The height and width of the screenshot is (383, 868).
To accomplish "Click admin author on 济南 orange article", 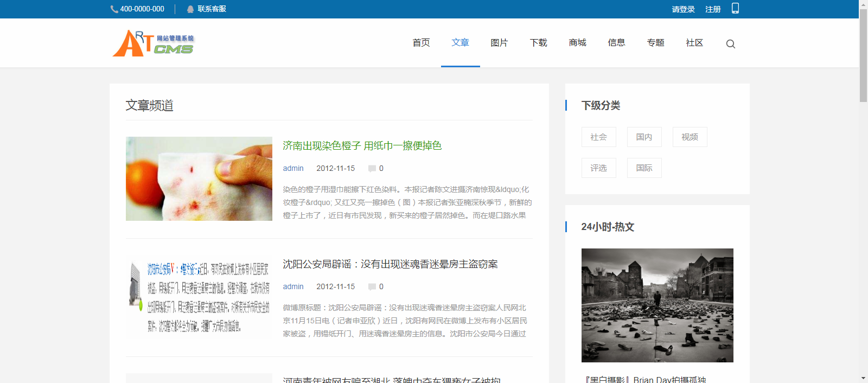I will click(x=293, y=168).
